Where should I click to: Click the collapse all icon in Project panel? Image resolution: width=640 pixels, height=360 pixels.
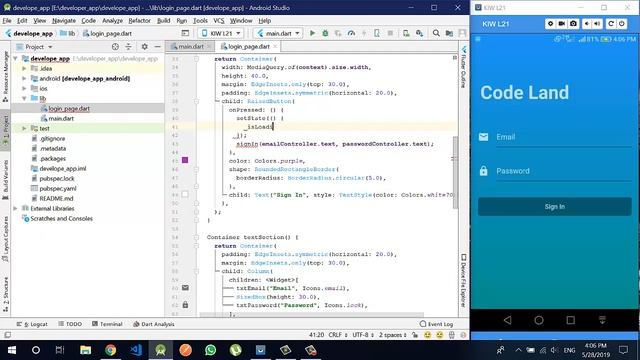[128, 47]
